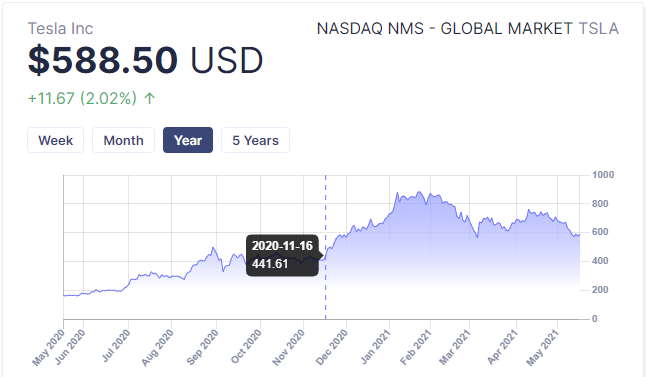This screenshot has height=377, width=646.
Task: Click the Tesla Inc company name
Action: [x=60, y=29]
